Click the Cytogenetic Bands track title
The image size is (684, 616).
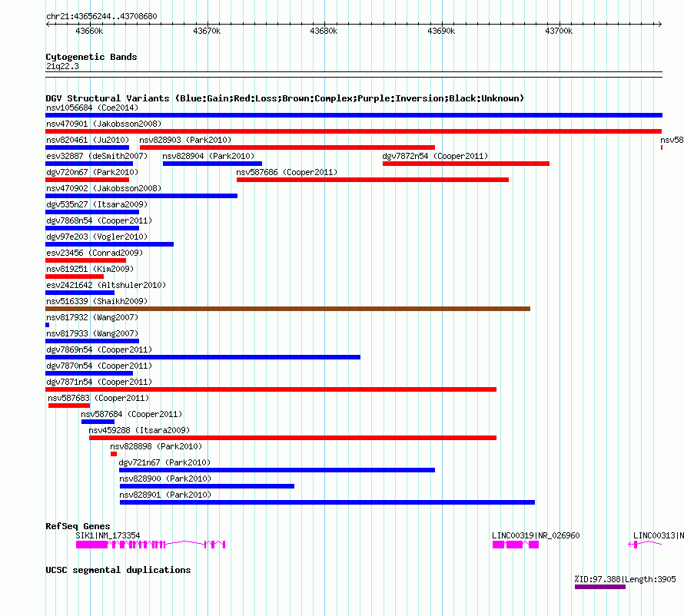tap(91, 57)
